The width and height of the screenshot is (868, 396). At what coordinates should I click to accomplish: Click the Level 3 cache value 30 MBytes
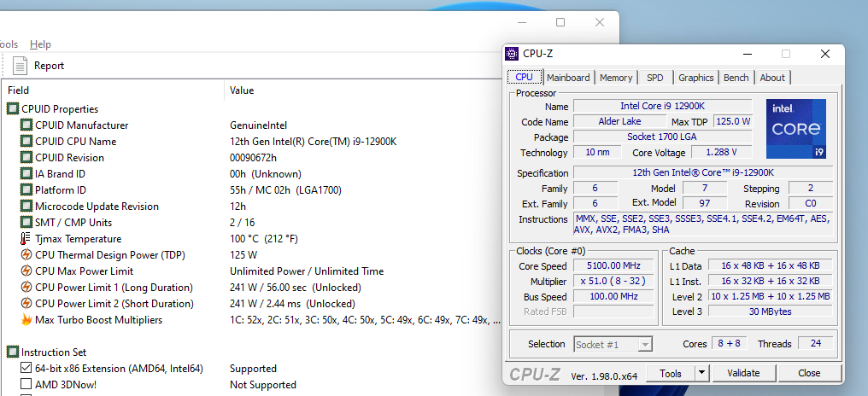click(x=770, y=312)
